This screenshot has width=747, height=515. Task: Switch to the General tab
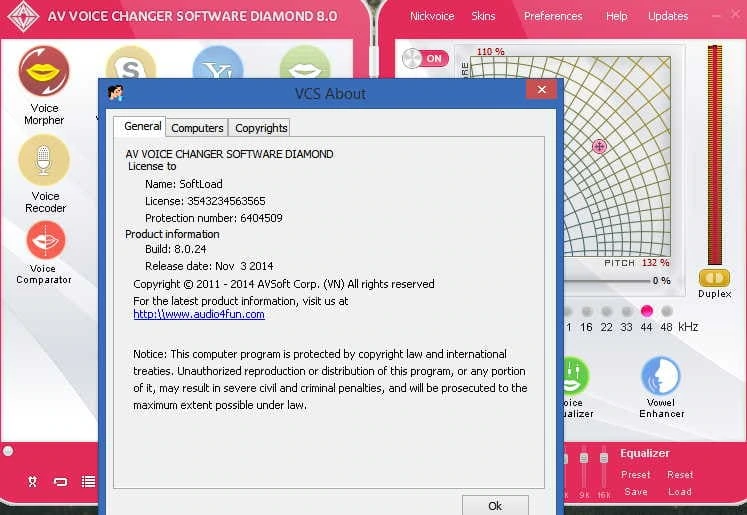tap(140, 126)
